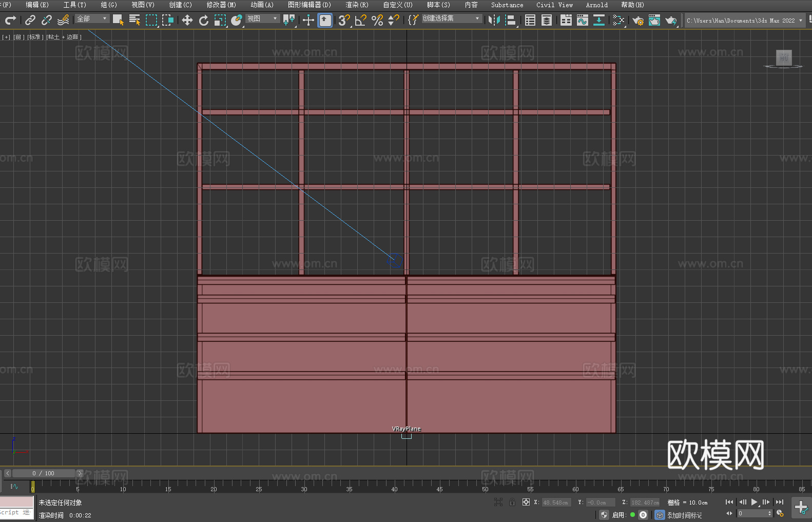Open the Schematic View icon

coord(599,20)
